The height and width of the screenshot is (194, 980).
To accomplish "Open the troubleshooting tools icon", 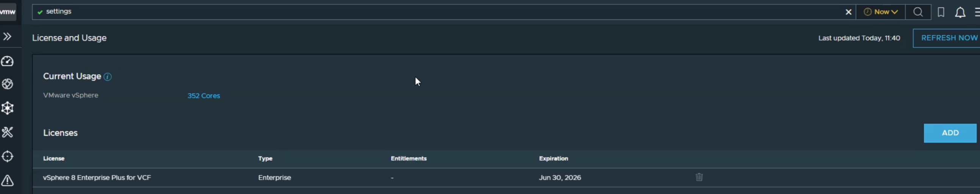I will pyautogui.click(x=7, y=132).
